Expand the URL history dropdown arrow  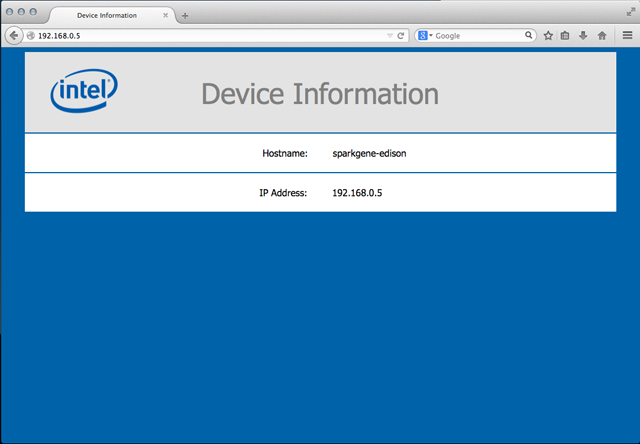point(390,35)
